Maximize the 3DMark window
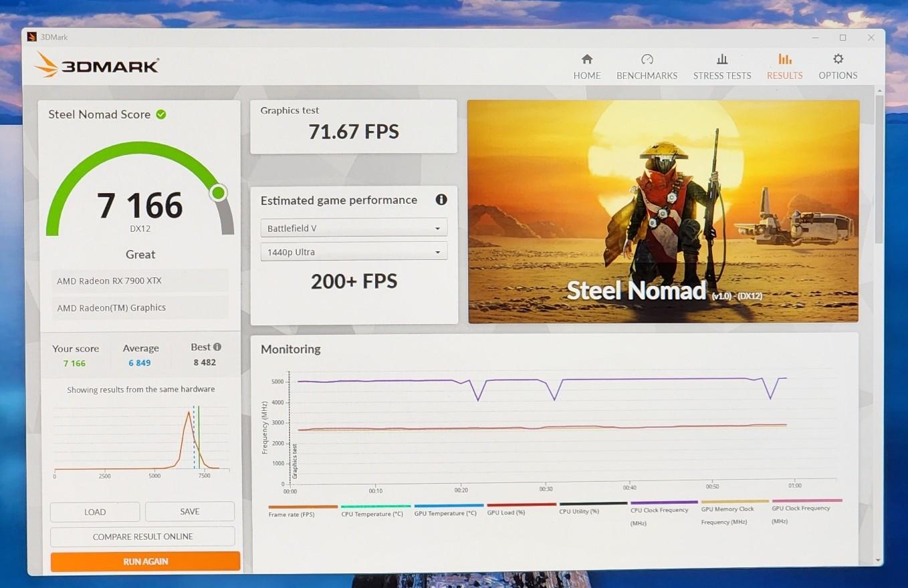The image size is (908, 588). pyautogui.click(x=842, y=37)
